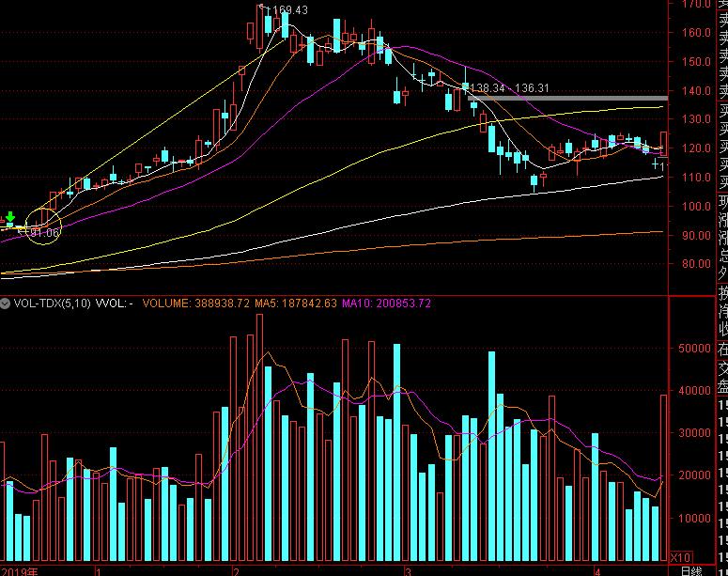Screen dimensions: 728x576
Task: Click month 4 marker on time axis
Action: point(598,571)
